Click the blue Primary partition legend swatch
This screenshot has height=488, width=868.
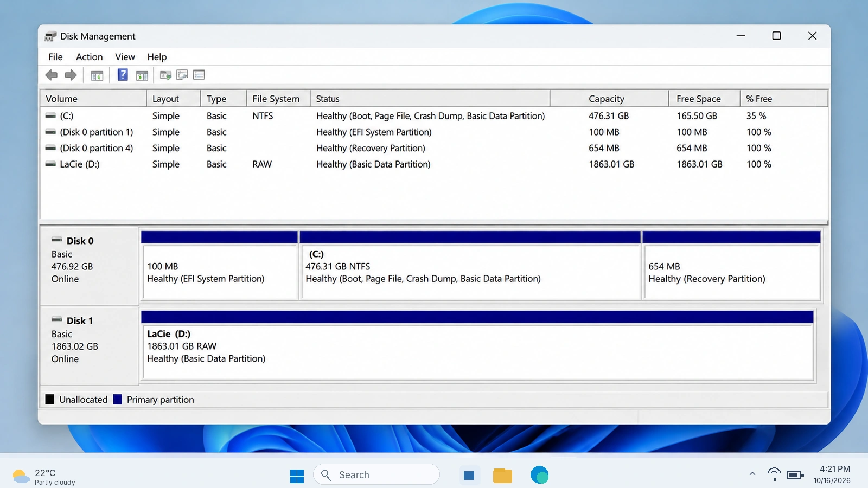point(117,400)
